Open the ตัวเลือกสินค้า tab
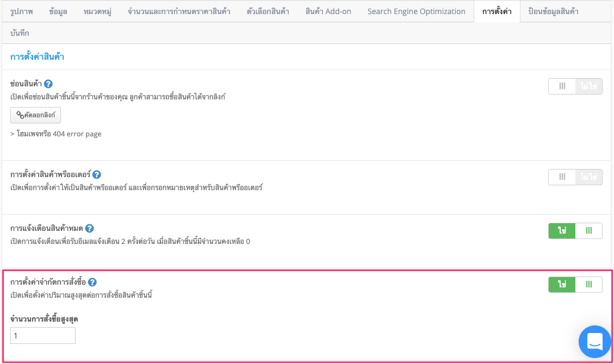Image resolution: width=614 pixels, height=364 pixels. pyautogui.click(x=268, y=11)
